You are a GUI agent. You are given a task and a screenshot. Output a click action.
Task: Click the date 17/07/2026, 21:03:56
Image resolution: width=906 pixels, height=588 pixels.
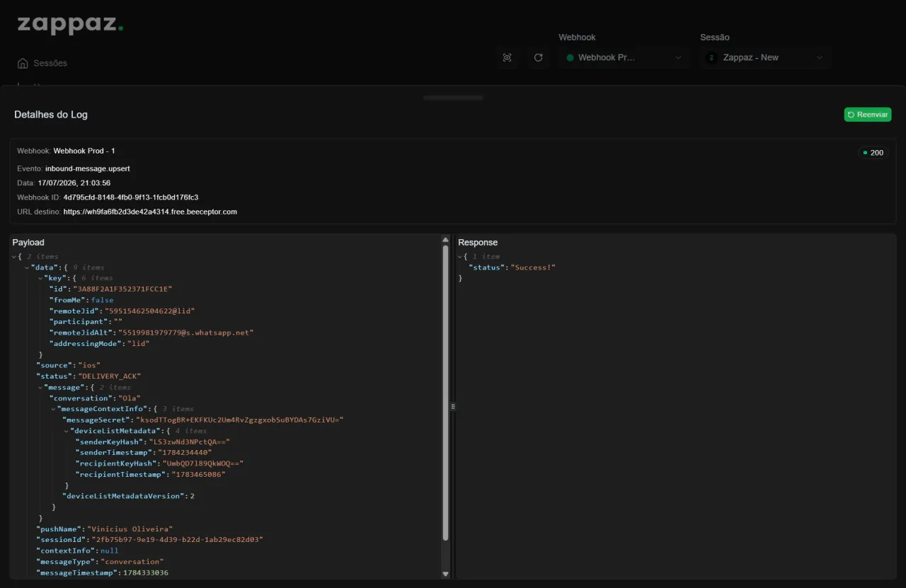click(74, 183)
